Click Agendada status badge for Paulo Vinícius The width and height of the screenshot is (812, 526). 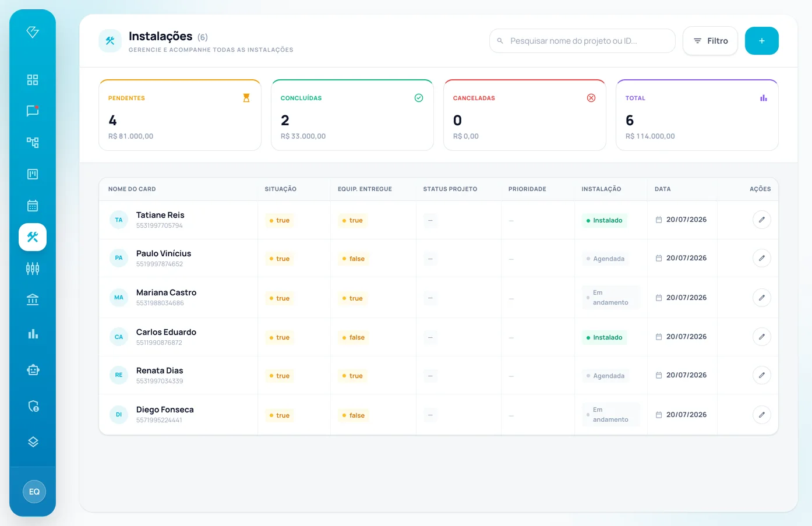606,259
